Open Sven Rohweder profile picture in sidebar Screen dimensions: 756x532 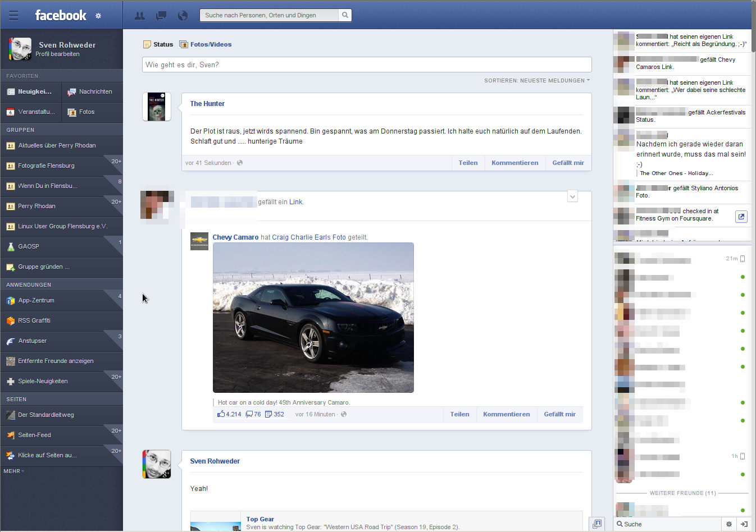coord(20,49)
